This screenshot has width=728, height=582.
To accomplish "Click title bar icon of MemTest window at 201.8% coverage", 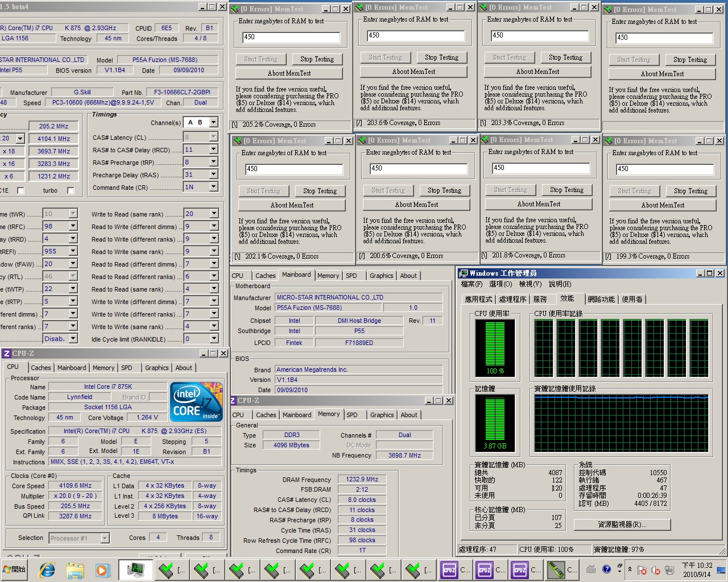I will click(x=485, y=139).
